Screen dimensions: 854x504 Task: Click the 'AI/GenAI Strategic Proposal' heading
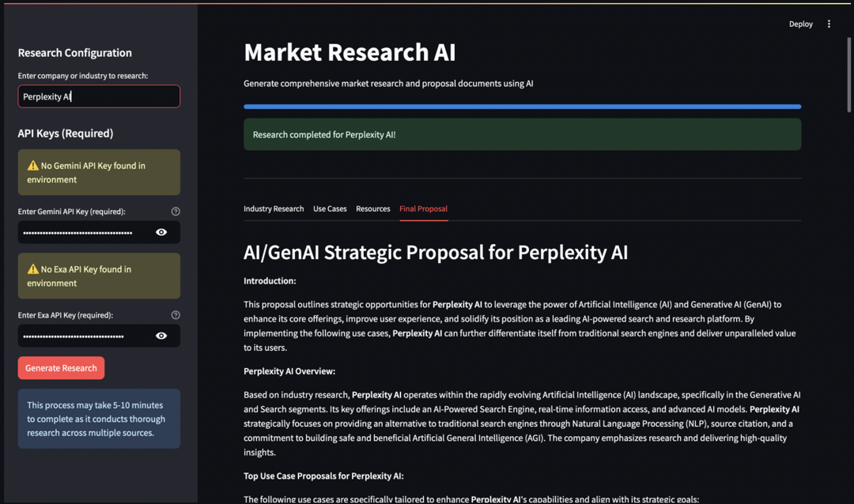tap(436, 253)
